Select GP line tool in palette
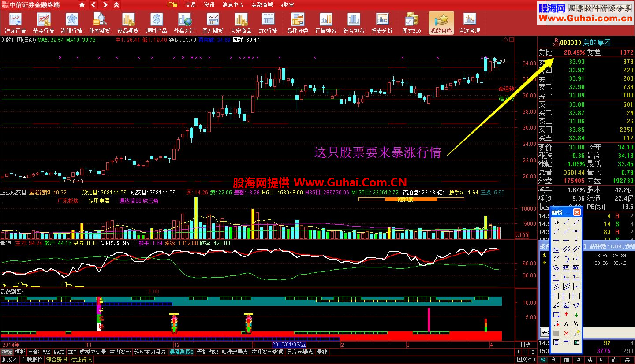 (x=566, y=268)
